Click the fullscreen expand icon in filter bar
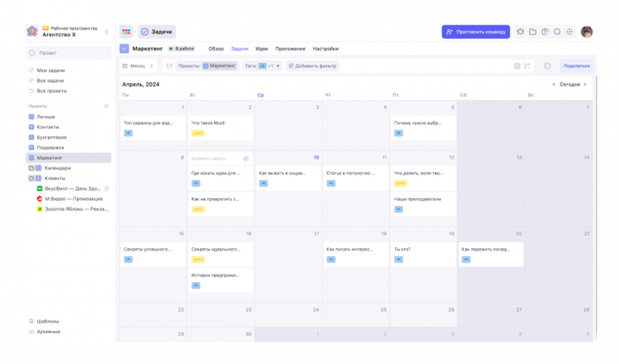This screenshot has height=364, width=619. tap(527, 66)
